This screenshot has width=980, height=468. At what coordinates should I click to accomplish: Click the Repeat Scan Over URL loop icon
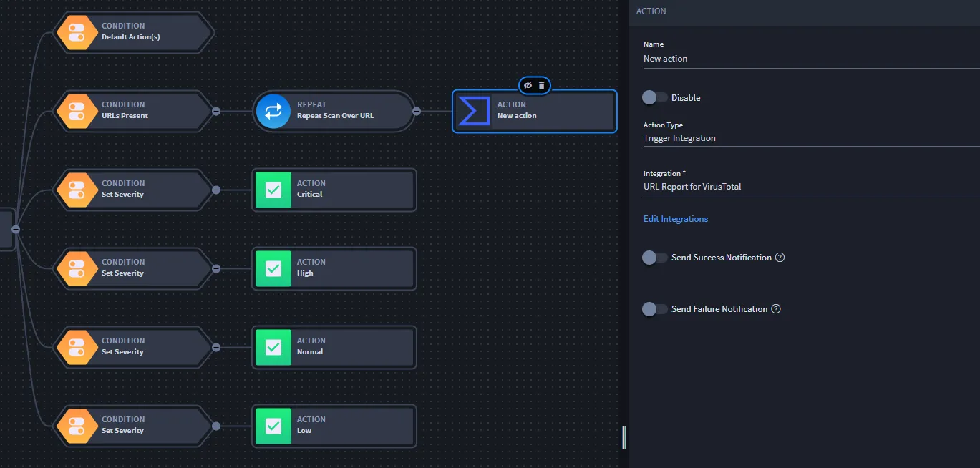(x=273, y=111)
